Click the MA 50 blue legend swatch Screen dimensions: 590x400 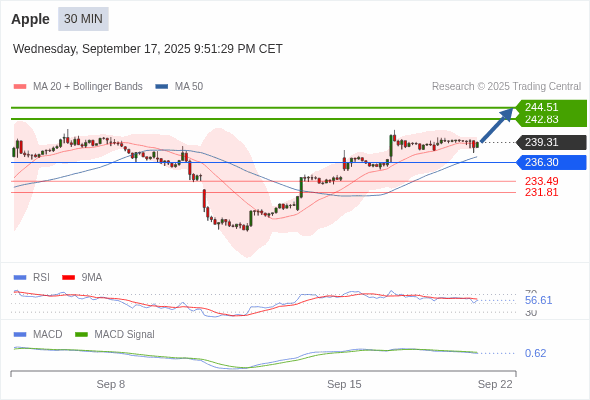(162, 87)
